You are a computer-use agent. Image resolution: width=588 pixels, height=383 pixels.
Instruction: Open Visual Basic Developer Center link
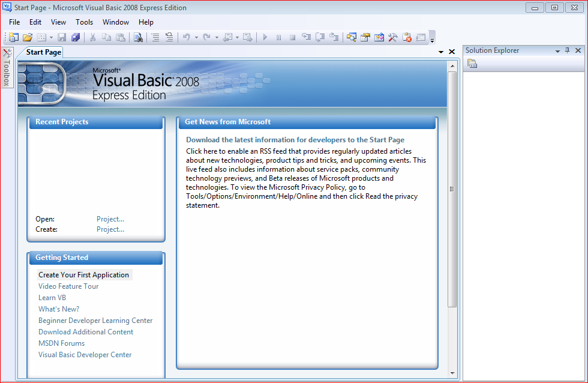85,355
